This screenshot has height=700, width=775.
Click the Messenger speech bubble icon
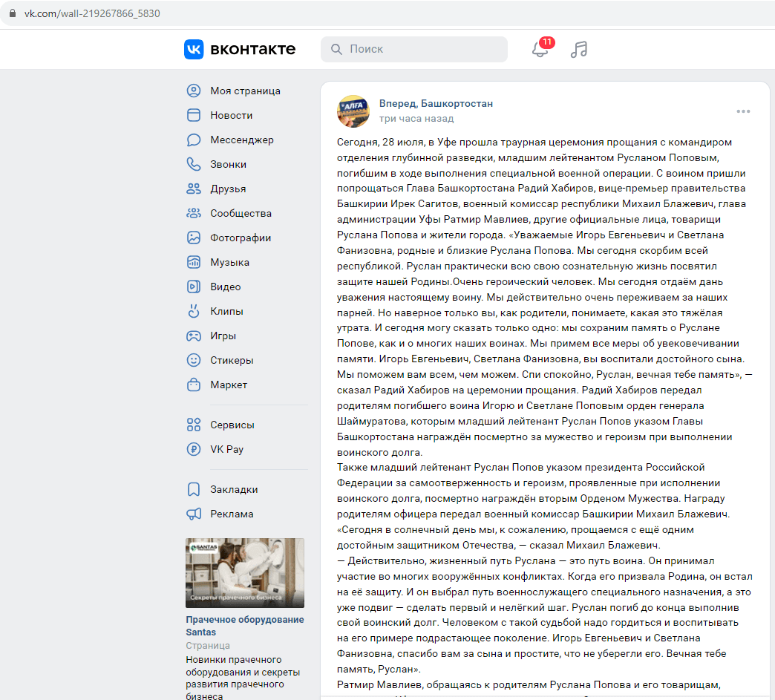pos(194,140)
